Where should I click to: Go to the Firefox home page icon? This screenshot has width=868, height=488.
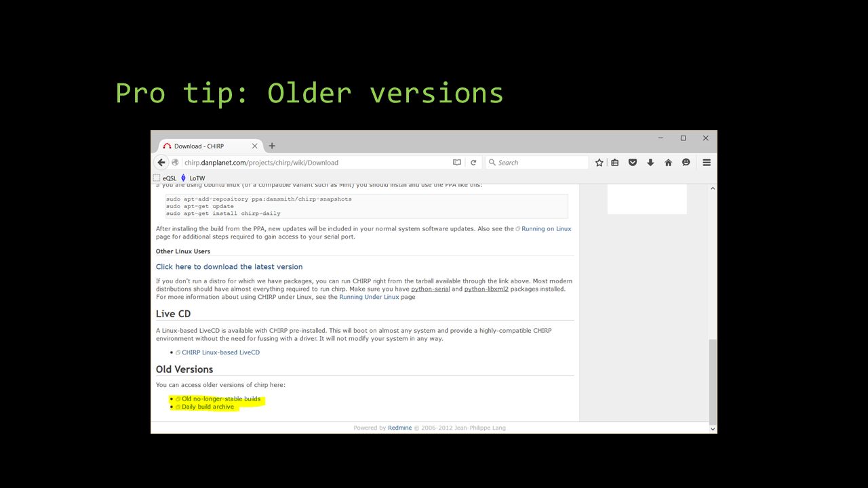pos(668,163)
